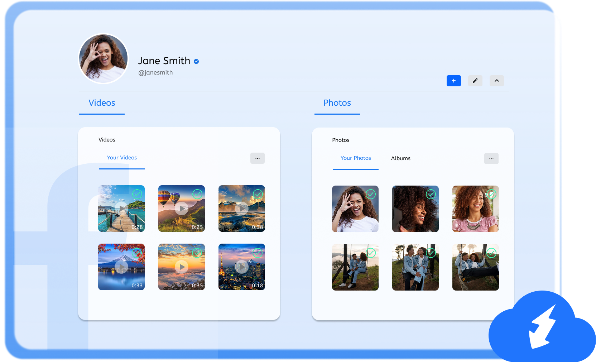This screenshot has width=596, height=364.
Task: Click the pencil edit profile icon
Action: pyautogui.click(x=475, y=81)
